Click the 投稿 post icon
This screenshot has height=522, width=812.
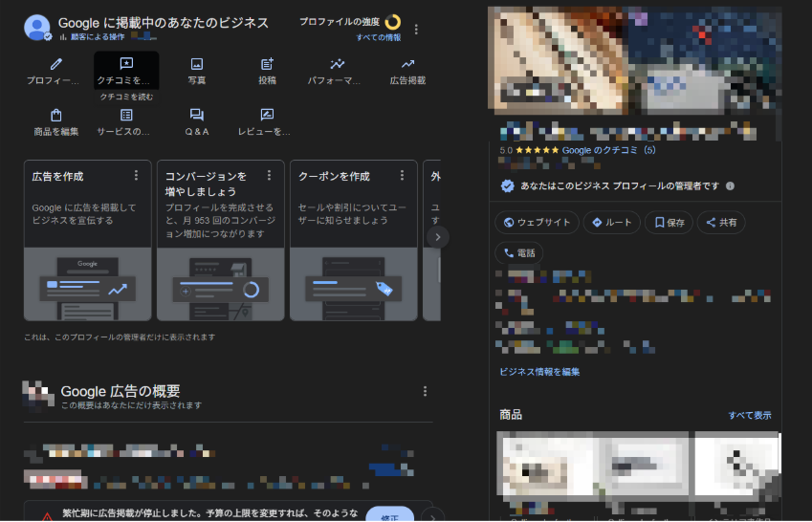(x=267, y=64)
